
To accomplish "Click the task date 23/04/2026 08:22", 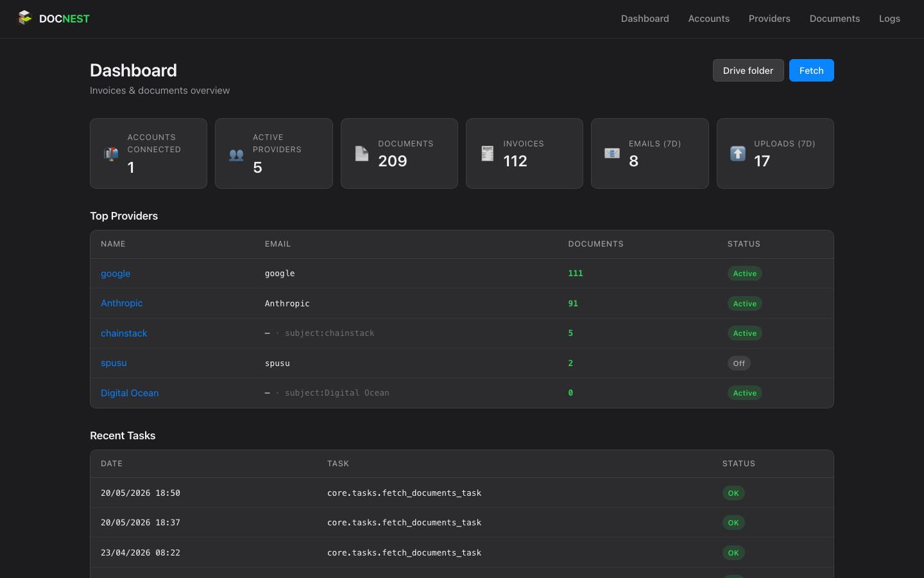I will pos(141,553).
